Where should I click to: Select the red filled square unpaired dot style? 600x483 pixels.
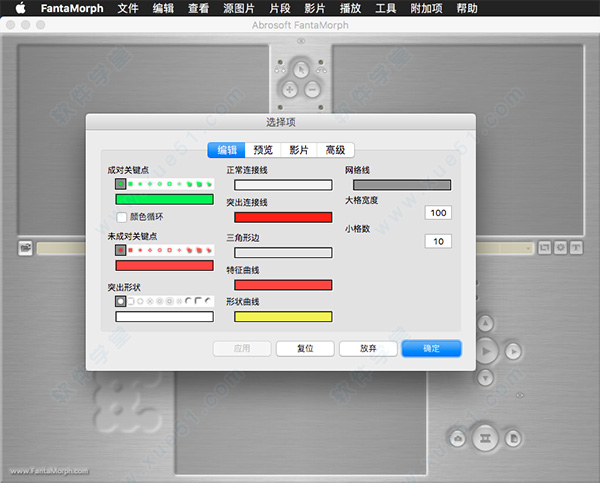(130, 250)
